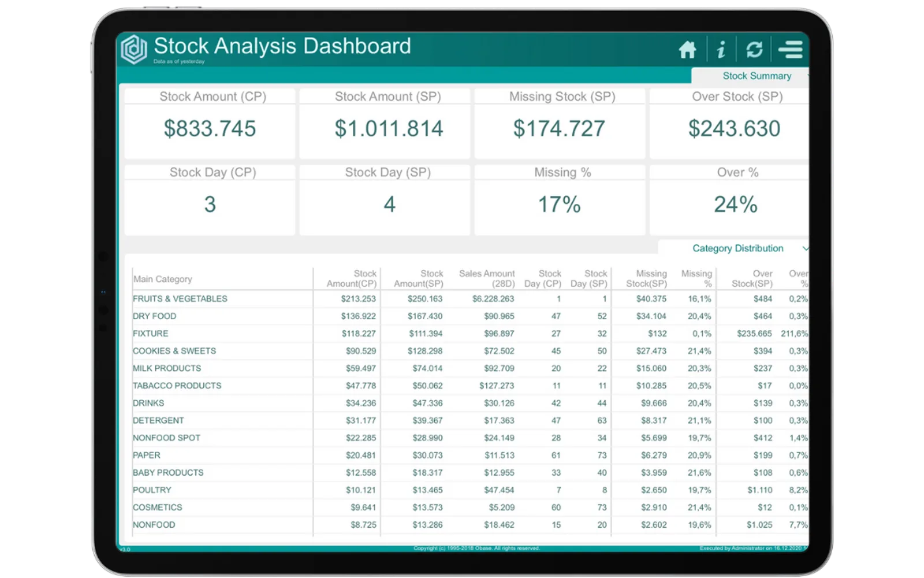Click the info icon in the header
The image size is (924, 578).
pyautogui.click(x=721, y=50)
